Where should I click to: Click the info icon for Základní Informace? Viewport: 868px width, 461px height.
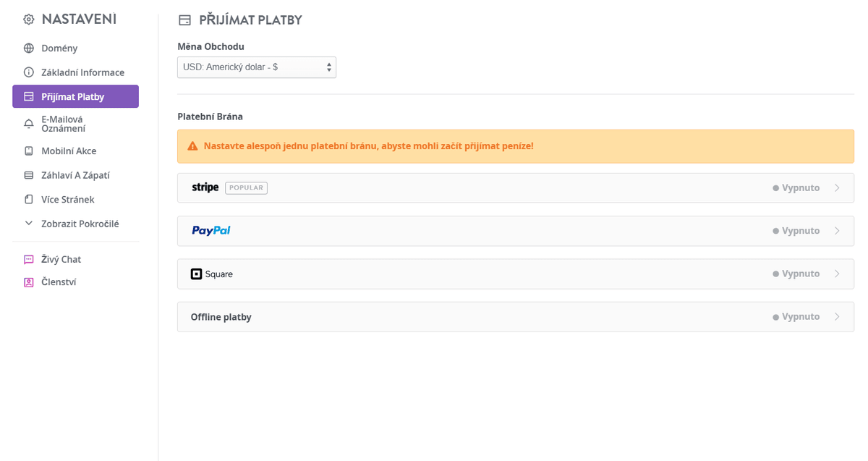pyautogui.click(x=29, y=72)
